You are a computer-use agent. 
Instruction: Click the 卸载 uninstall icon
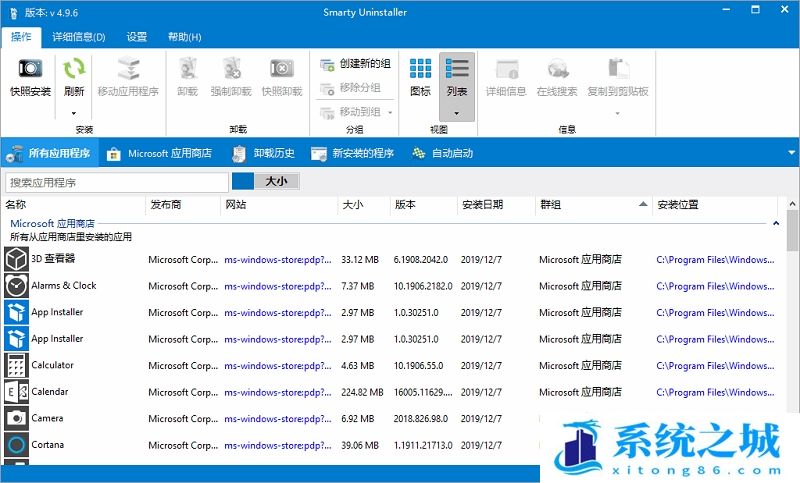pos(187,68)
